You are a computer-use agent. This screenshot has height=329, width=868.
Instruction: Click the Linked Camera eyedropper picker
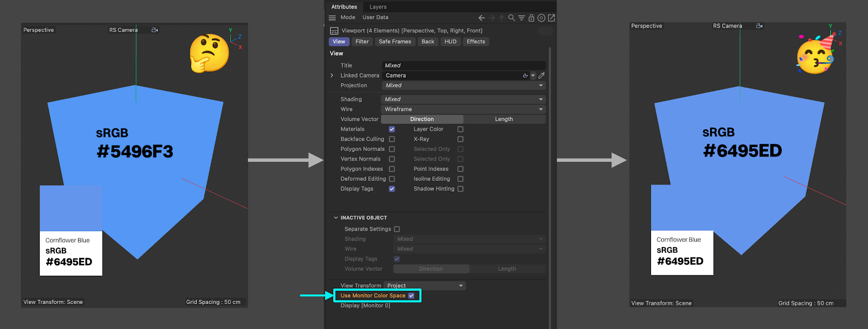(541, 75)
